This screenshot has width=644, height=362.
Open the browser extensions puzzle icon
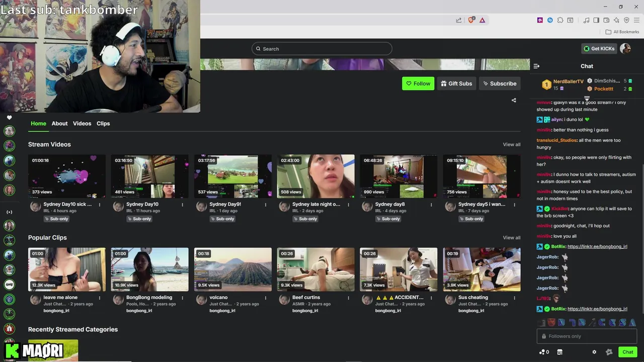(560, 20)
